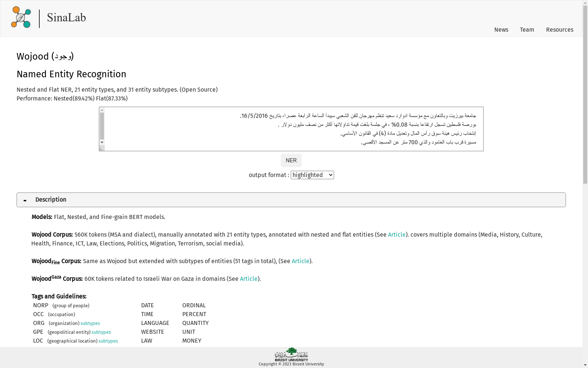Click the WEBSITE tag text

153,332
